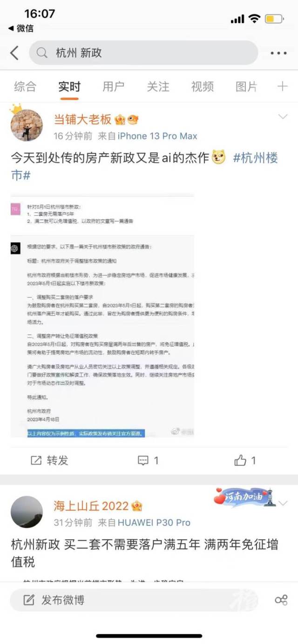This screenshot has width=298, height=644.
Task: Expand options chevron on 海上山丘2022 post
Action: pyautogui.click(x=283, y=503)
